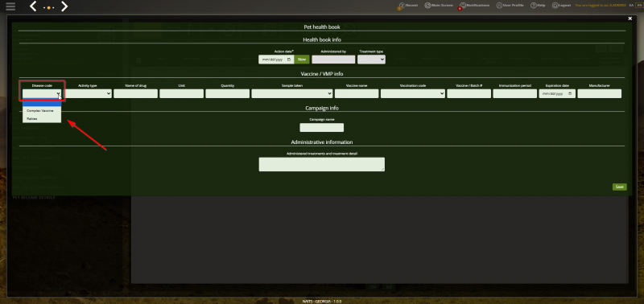Open the Treatment type dropdown
This screenshot has height=304, width=644.
click(x=371, y=60)
